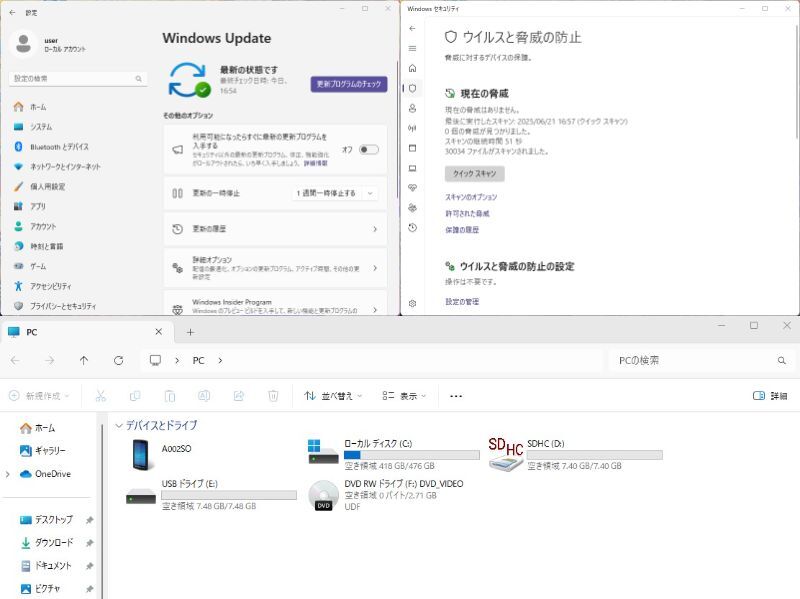Click the user account avatar in Settings
This screenshot has height=599, width=800.
point(23,44)
